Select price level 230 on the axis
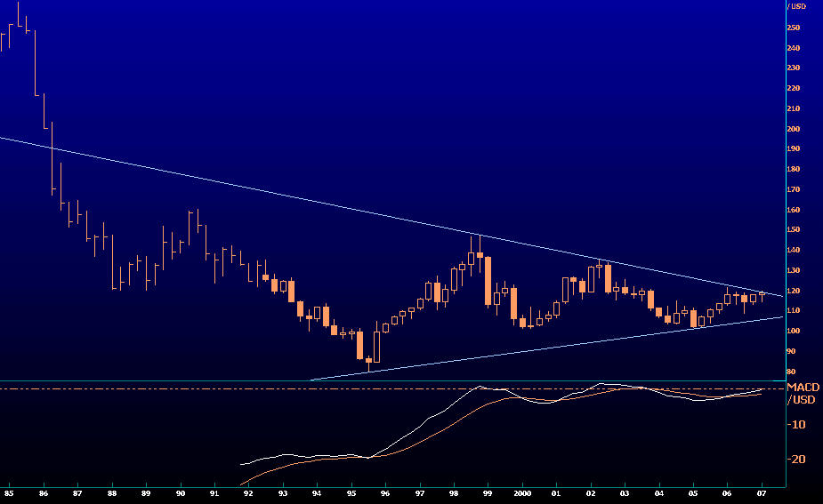Viewport: 823px width, 504px height. [794, 68]
